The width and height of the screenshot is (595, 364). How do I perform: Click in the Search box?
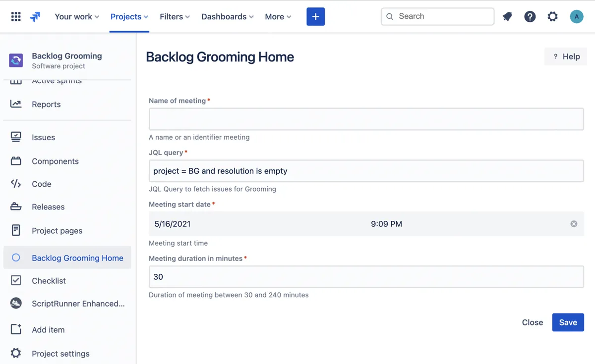coord(437,16)
